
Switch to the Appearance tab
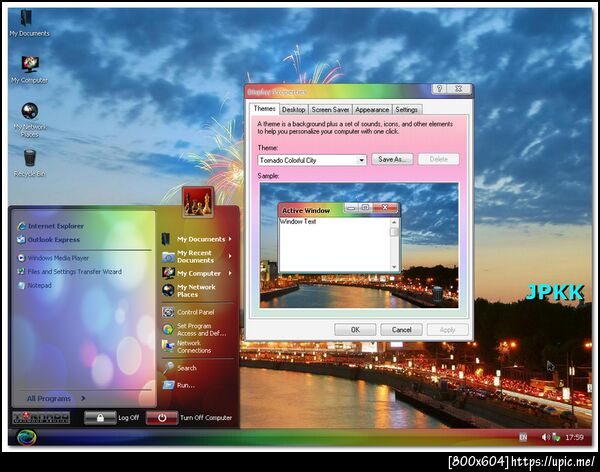(x=372, y=110)
